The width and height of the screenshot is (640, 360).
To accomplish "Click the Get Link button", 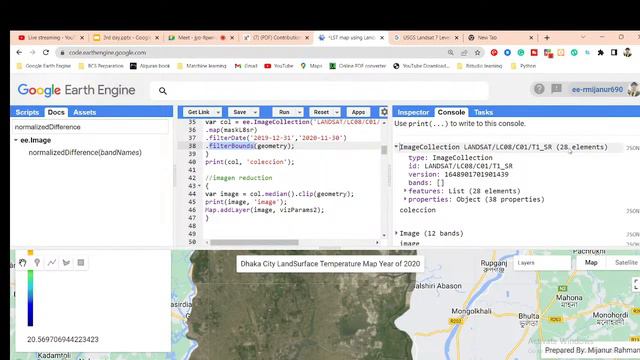I will pos(199,112).
